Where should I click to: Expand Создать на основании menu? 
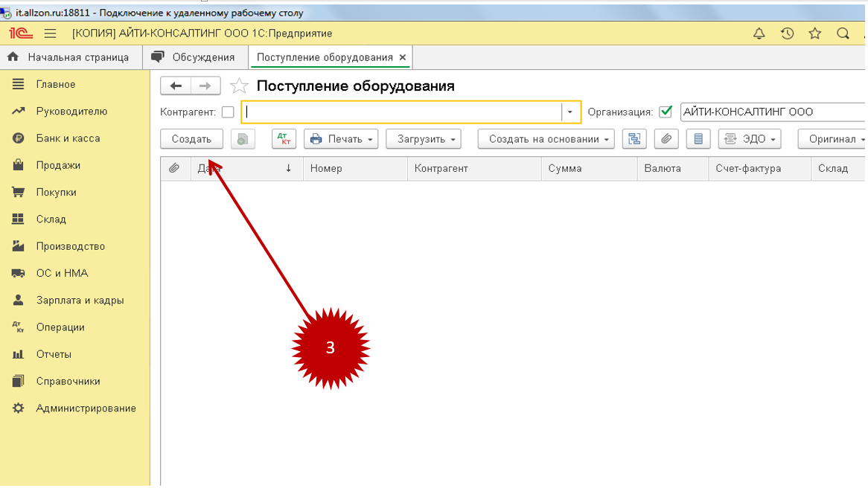tap(546, 139)
